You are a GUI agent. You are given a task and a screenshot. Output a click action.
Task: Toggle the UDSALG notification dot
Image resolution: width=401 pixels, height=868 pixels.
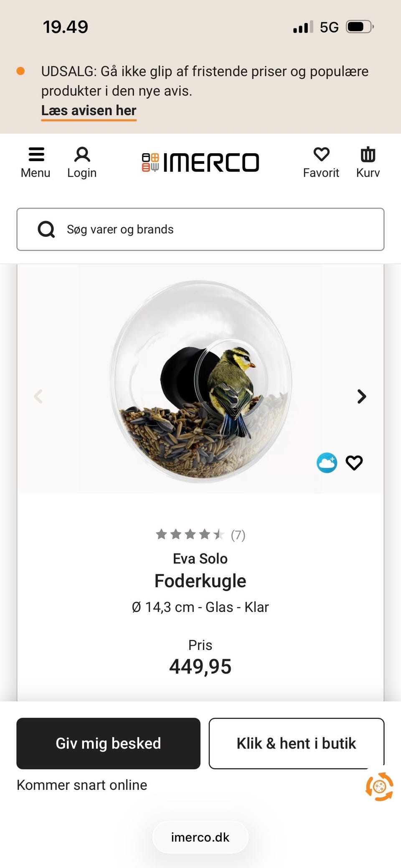[20, 71]
